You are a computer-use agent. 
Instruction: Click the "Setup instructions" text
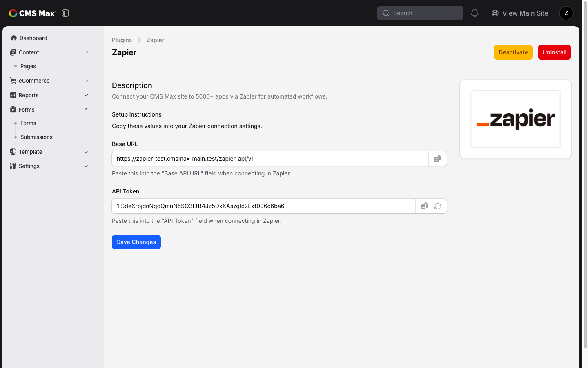coord(137,114)
